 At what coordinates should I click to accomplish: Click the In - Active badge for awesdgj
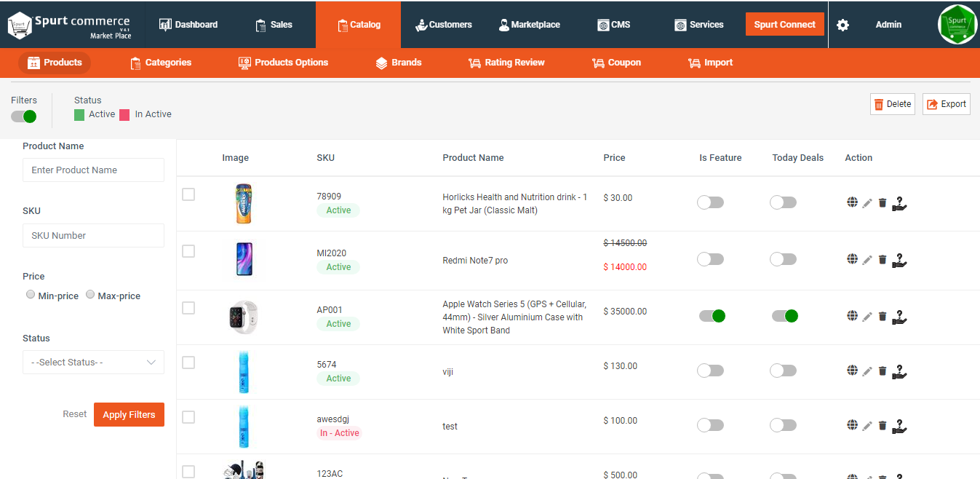point(339,433)
